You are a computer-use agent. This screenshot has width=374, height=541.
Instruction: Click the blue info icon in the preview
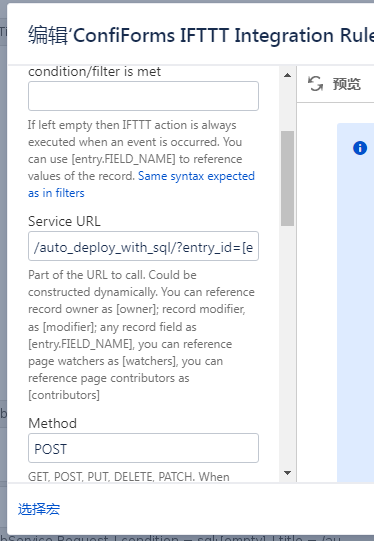pyautogui.click(x=360, y=148)
